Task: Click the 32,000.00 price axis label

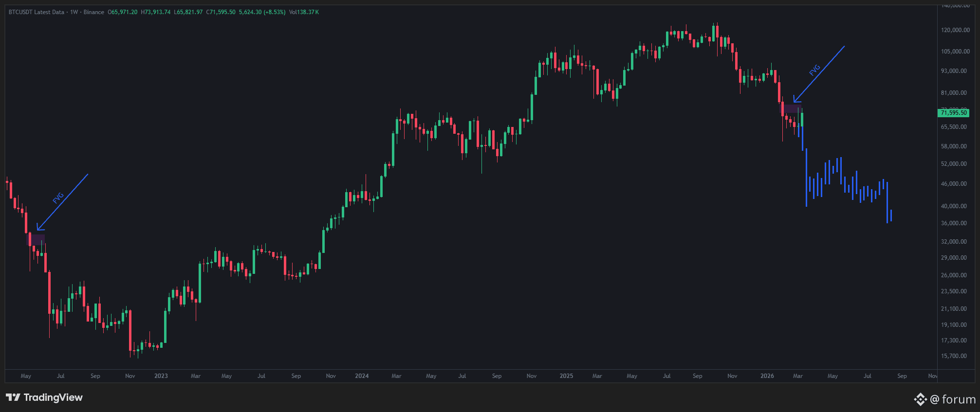Action: pos(954,242)
